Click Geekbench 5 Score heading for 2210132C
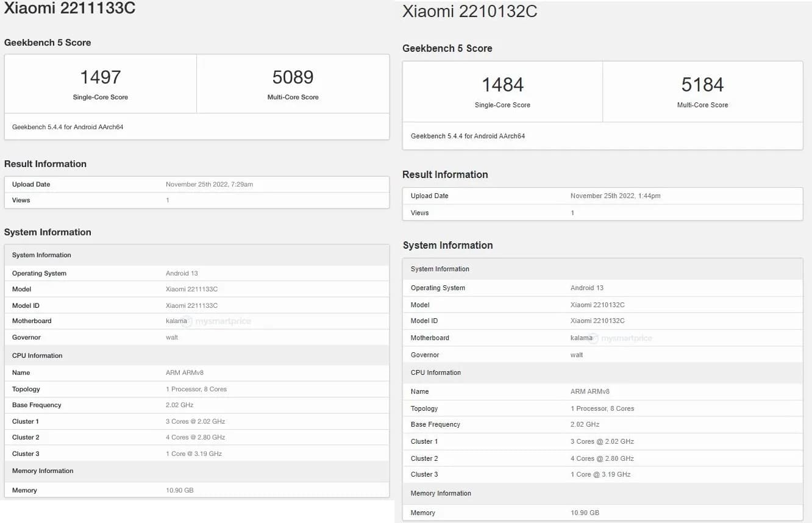 coord(447,48)
